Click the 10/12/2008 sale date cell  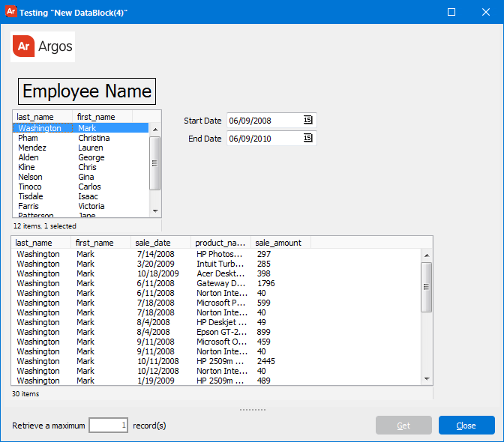coord(158,371)
